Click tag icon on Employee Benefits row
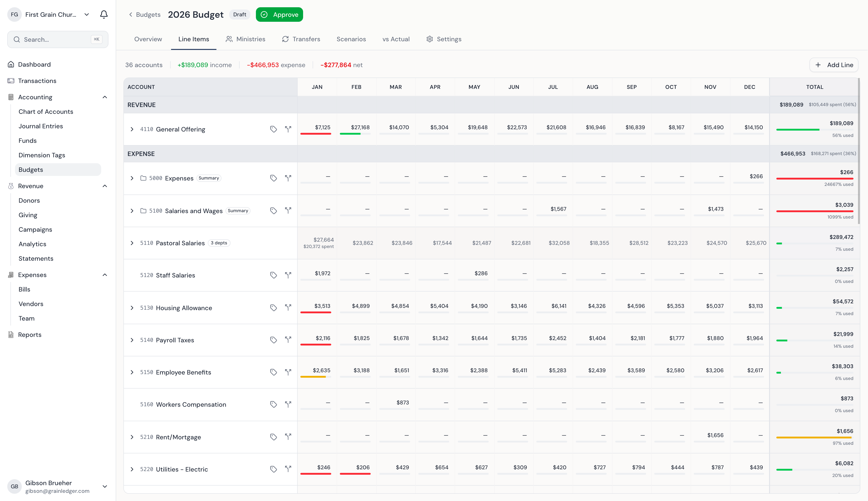868x501 pixels. coord(273,372)
